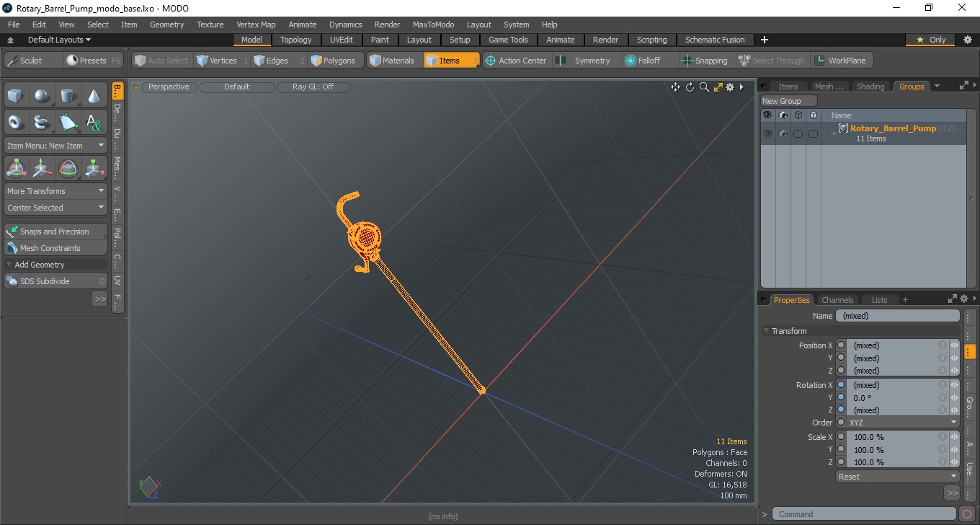
Task: Add new properties tab with plus
Action: point(905,300)
